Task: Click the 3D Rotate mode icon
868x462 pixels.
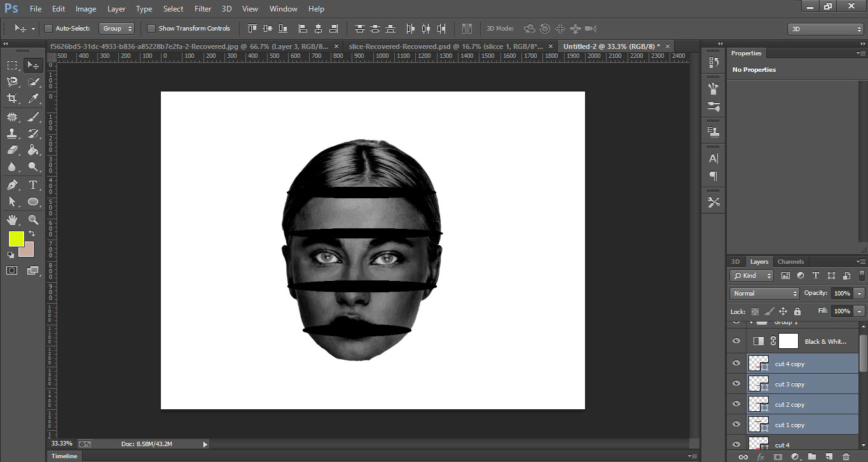Action: tap(529, 29)
